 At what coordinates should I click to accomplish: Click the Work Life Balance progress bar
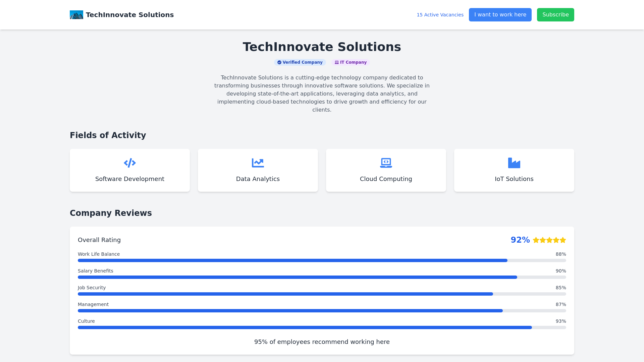[x=322, y=260]
